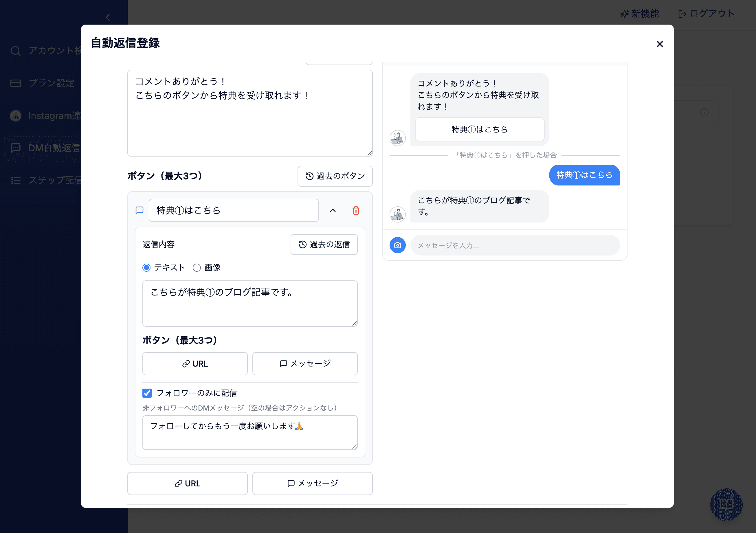Viewport: 756px width, 533px height.
Task: Click the info icon behind the dialog
Action: (704, 112)
